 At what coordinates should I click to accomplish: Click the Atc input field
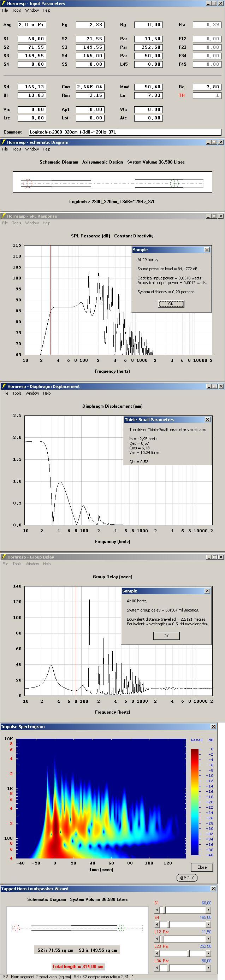pos(149,118)
